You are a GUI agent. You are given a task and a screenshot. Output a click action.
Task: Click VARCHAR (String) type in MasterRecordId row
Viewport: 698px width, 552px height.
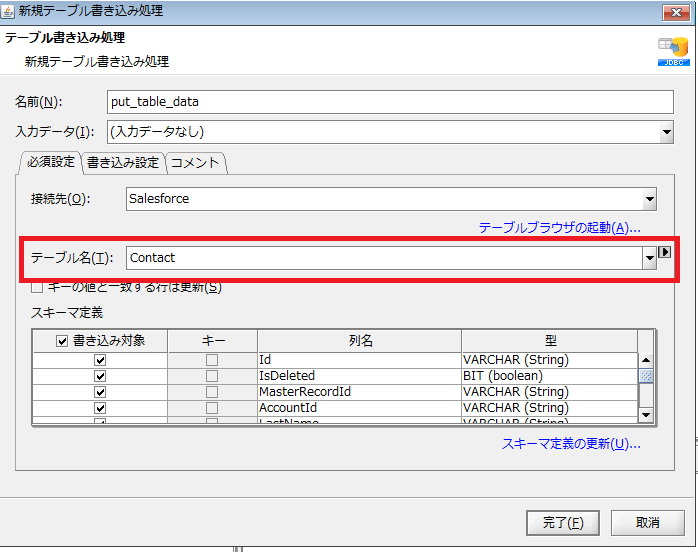coord(550,392)
